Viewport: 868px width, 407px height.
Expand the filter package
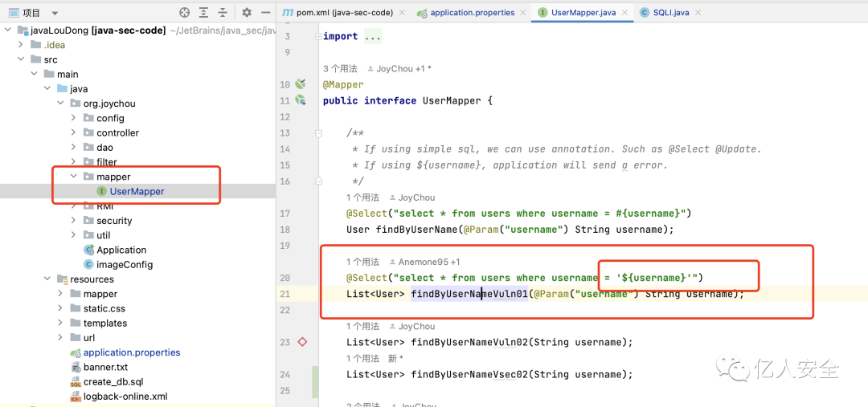click(x=73, y=162)
